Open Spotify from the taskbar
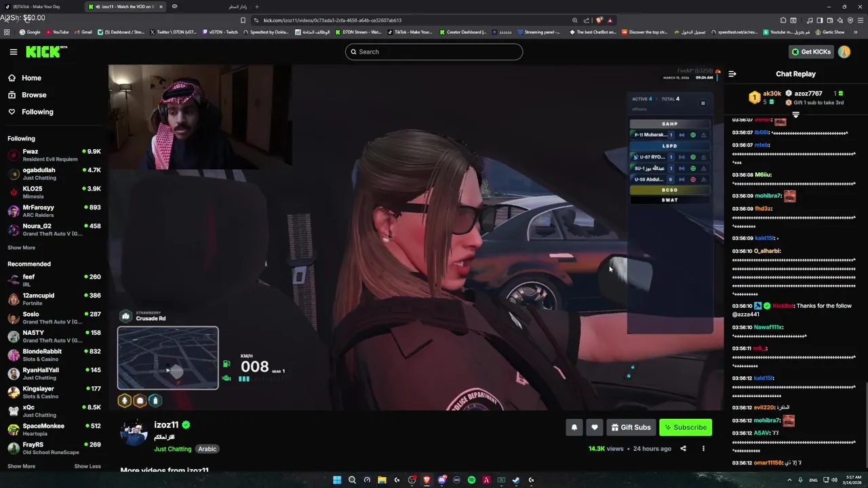868x488 pixels. point(471,480)
